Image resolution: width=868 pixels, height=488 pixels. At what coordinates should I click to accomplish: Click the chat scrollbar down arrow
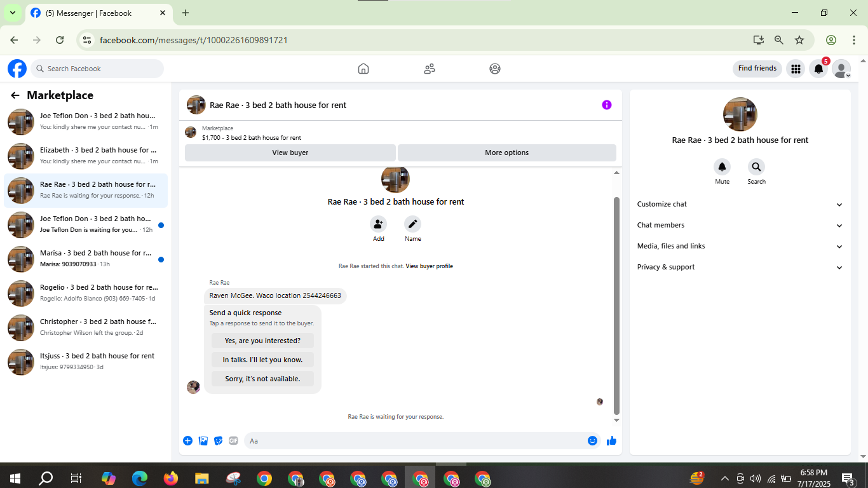tap(616, 420)
